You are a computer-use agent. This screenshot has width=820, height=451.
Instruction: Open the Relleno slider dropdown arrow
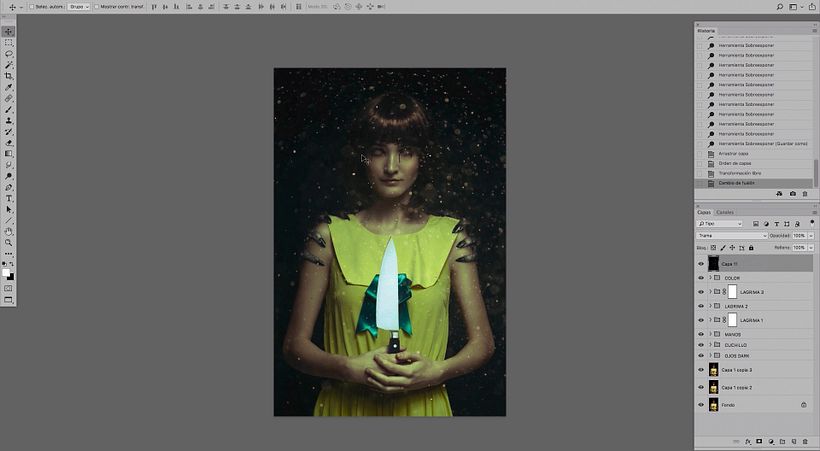pos(811,247)
